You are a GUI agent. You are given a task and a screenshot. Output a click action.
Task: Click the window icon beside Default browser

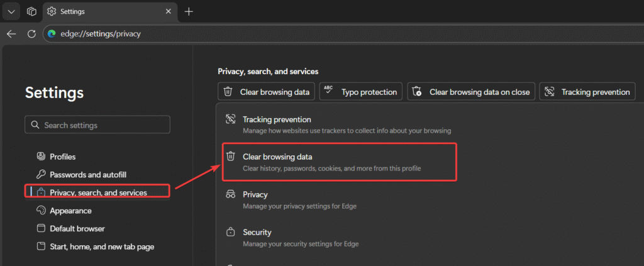pos(41,229)
